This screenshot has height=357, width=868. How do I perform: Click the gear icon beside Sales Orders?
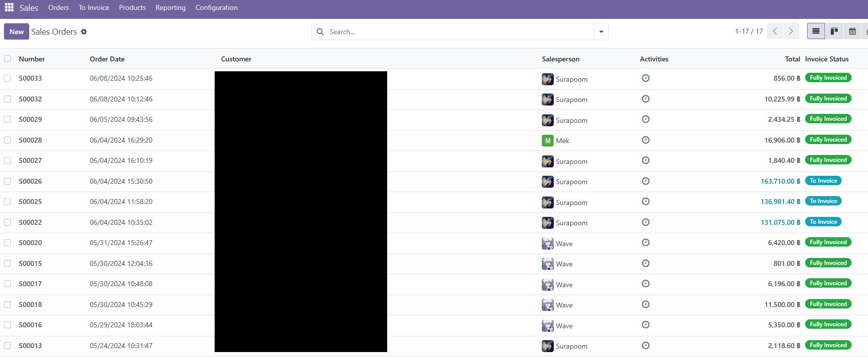pyautogui.click(x=84, y=32)
